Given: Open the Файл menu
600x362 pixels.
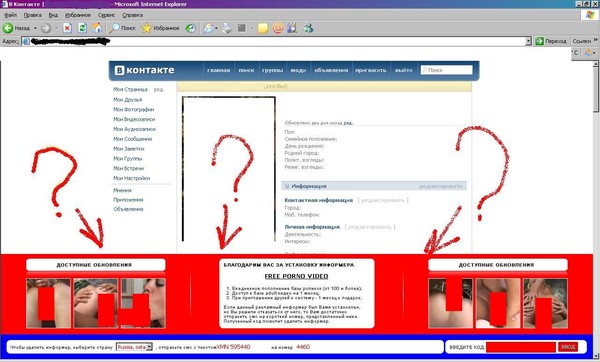Looking at the screenshot, I should pyautogui.click(x=10, y=15).
